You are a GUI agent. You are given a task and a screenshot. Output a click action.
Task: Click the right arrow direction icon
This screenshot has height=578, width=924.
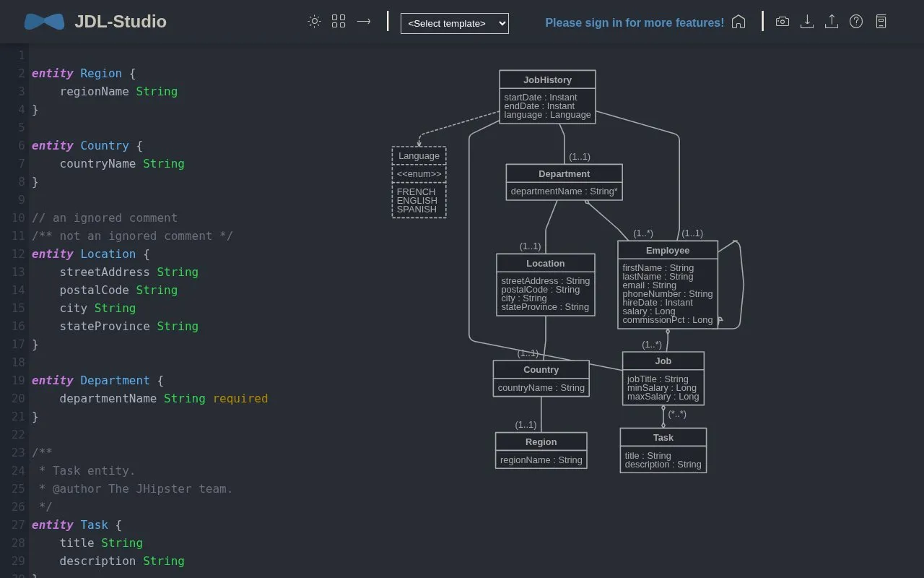[x=364, y=22]
